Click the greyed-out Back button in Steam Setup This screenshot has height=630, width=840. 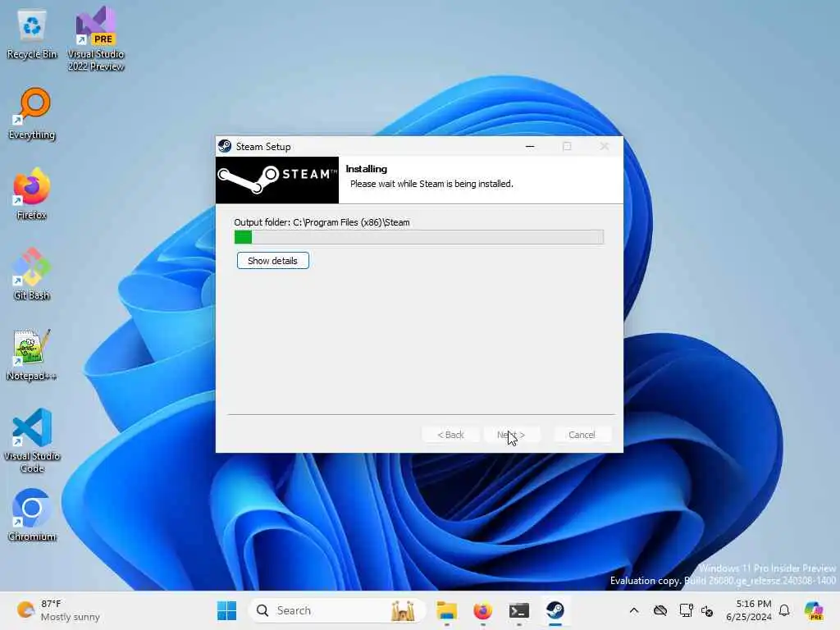coord(450,435)
